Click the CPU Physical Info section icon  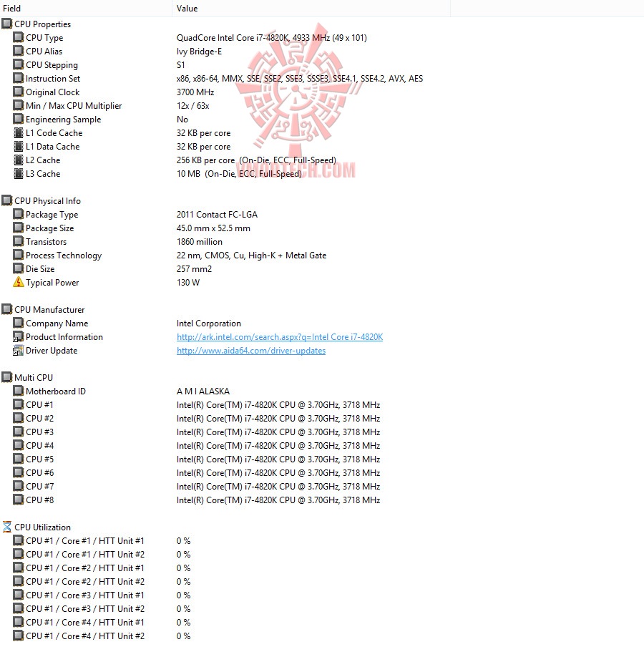coord(7,201)
